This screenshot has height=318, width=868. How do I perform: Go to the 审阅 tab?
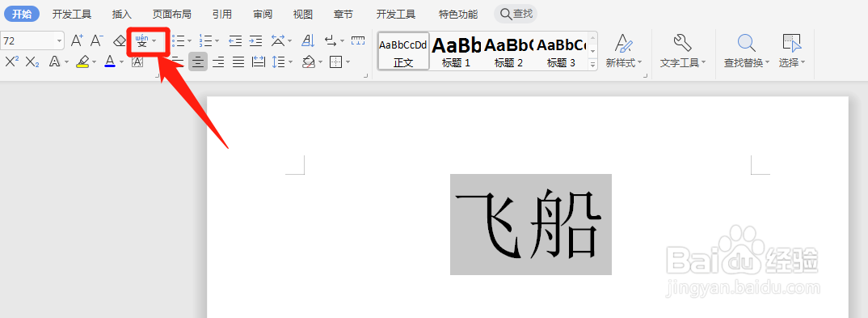pyautogui.click(x=263, y=14)
